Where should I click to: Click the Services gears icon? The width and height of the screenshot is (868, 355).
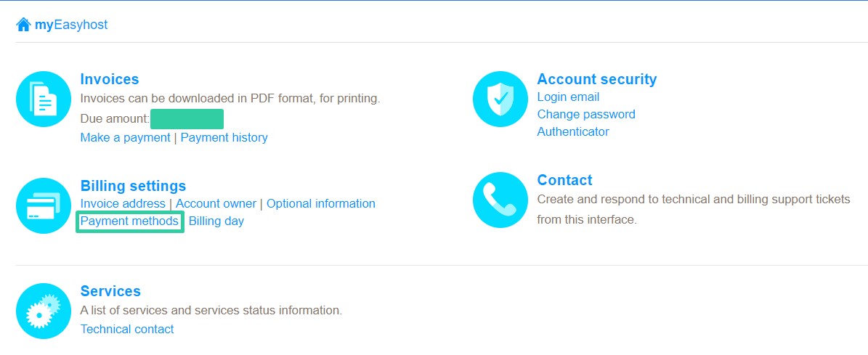(44, 311)
